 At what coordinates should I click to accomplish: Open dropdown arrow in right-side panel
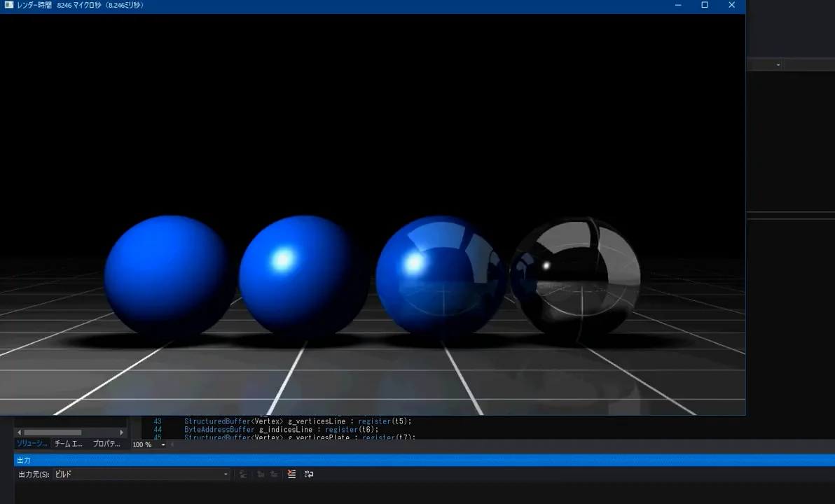point(778,65)
